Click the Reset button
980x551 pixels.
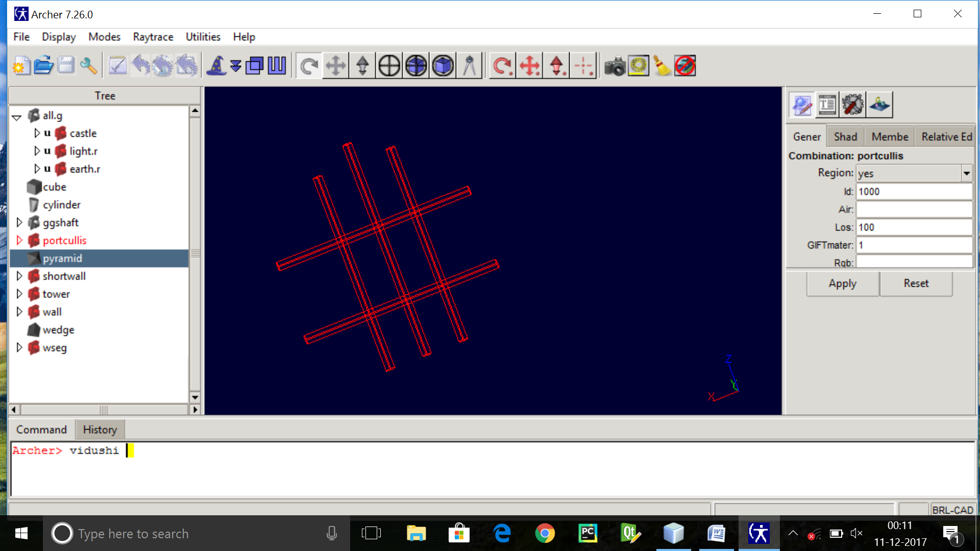[916, 283]
